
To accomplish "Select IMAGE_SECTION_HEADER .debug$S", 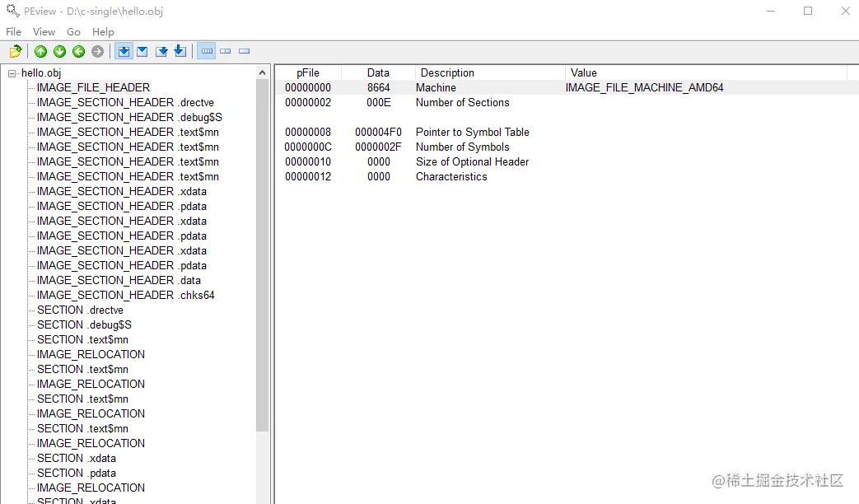I will [129, 117].
